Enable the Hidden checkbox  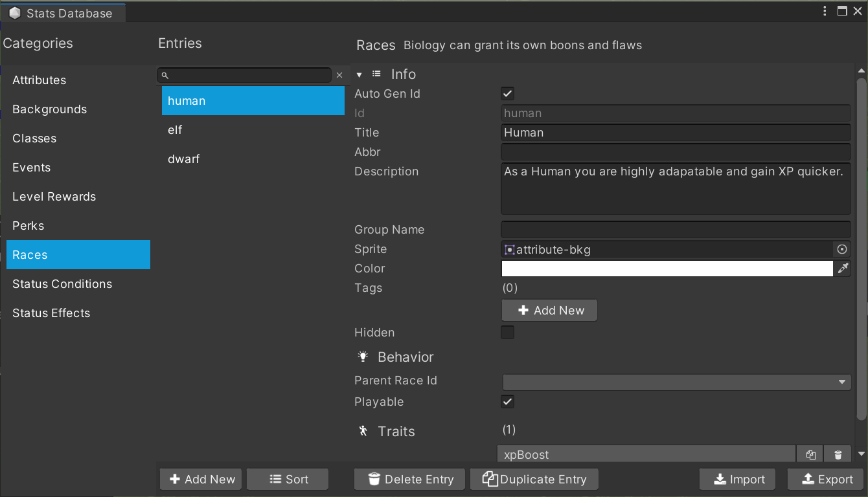click(x=508, y=333)
